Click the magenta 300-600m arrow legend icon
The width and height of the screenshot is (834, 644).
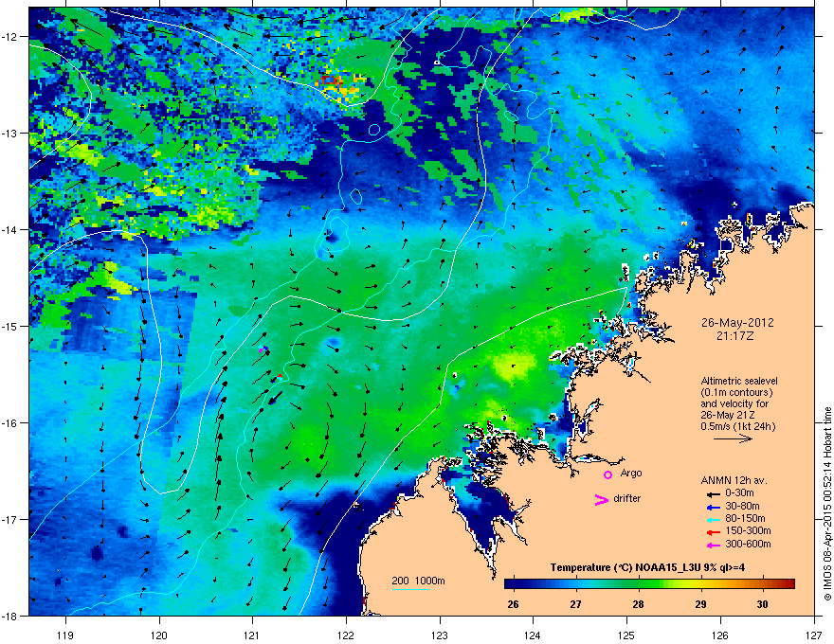click(x=714, y=545)
